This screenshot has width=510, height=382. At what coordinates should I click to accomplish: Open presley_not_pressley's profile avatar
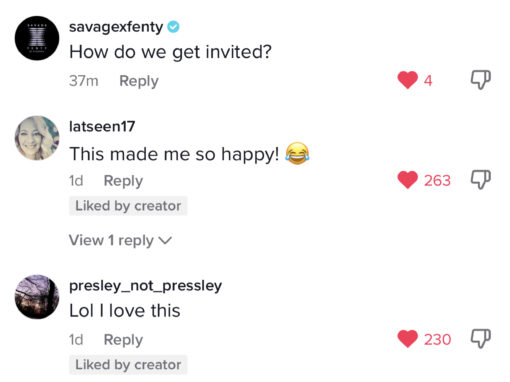(37, 297)
